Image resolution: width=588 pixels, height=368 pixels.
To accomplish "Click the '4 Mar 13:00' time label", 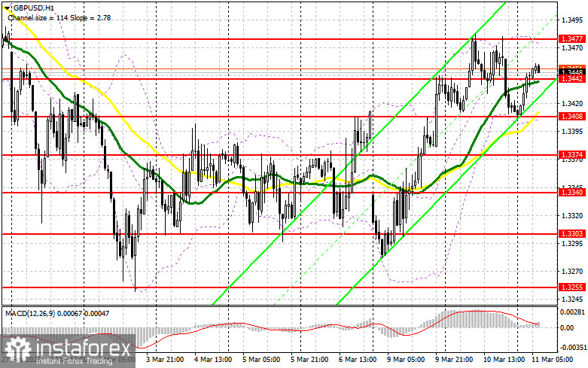I will 213,360.
